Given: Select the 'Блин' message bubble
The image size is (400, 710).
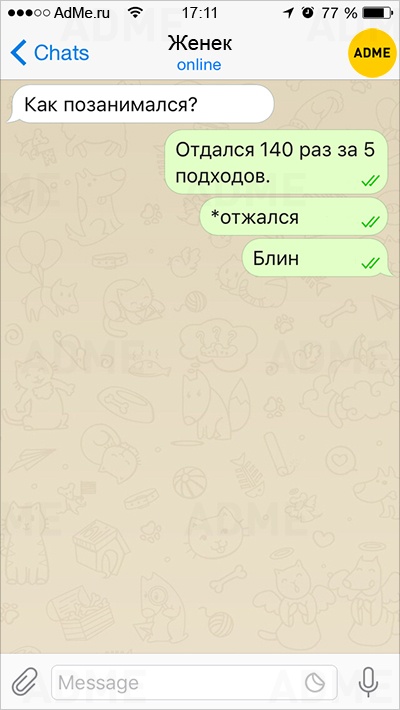Looking at the screenshot, I should click(318, 258).
